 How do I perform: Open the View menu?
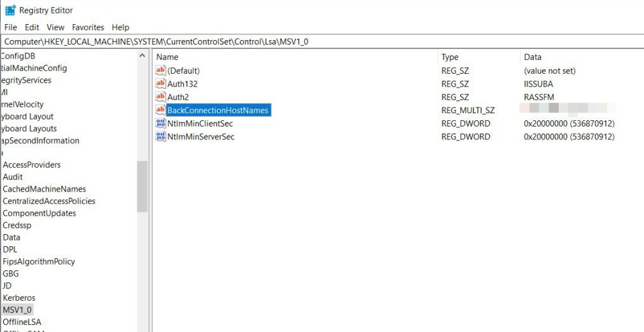[55, 27]
